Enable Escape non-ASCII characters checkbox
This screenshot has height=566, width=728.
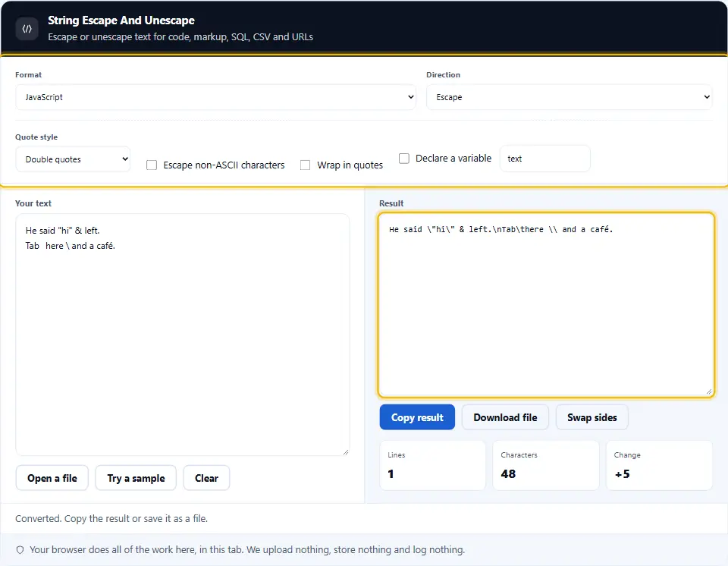point(152,165)
